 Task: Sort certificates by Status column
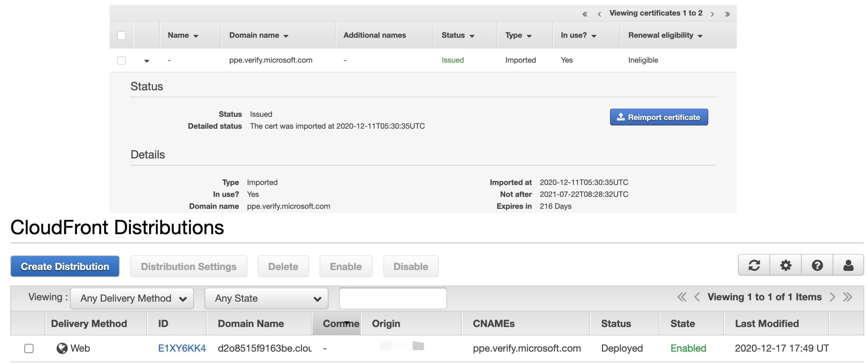pyautogui.click(x=458, y=35)
